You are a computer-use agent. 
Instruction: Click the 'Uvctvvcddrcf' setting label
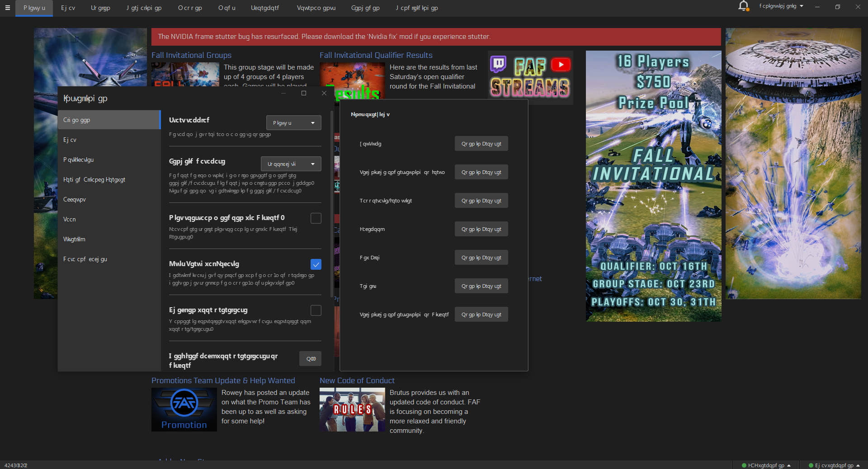tap(189, 120)
